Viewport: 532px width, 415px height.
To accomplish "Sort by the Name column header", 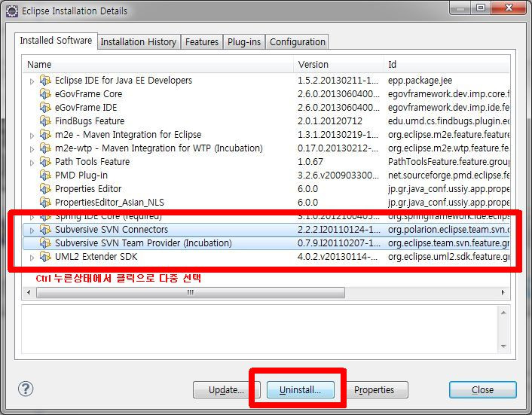I will pyautogui.click(x=158, y=65).
